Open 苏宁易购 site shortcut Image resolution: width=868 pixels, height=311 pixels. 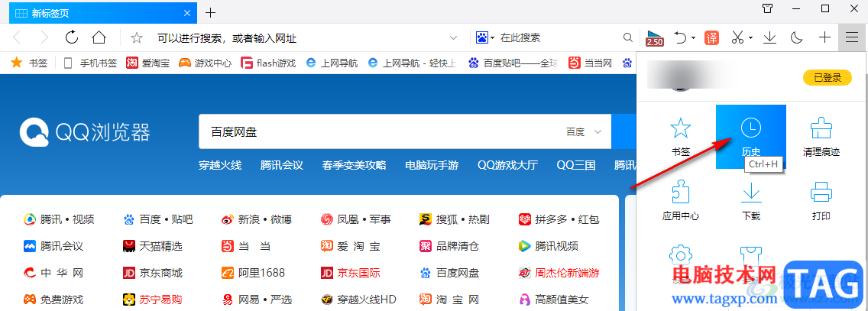152,300
